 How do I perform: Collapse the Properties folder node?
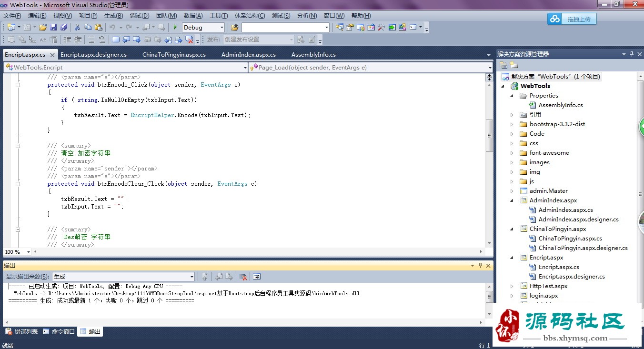click(x=512, y=96)
